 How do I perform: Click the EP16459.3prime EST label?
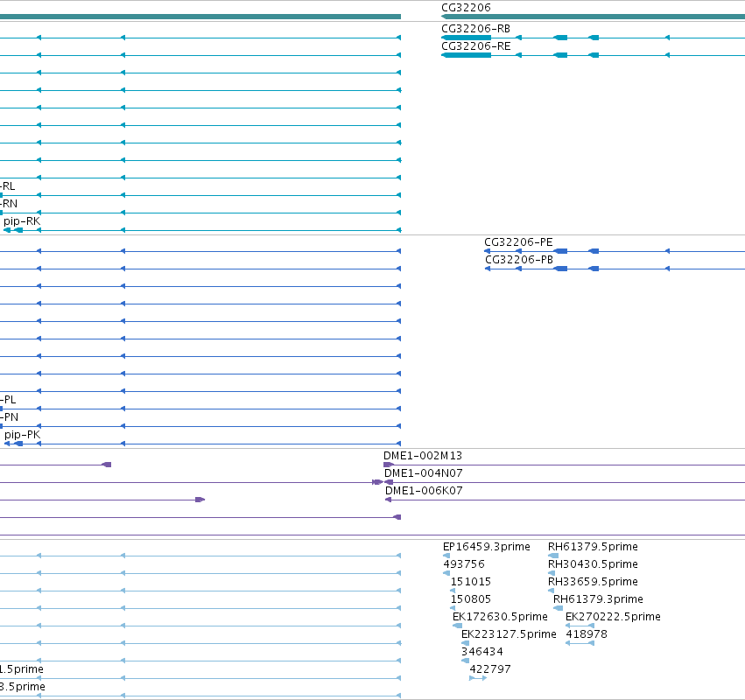click(x=486, y=547)
